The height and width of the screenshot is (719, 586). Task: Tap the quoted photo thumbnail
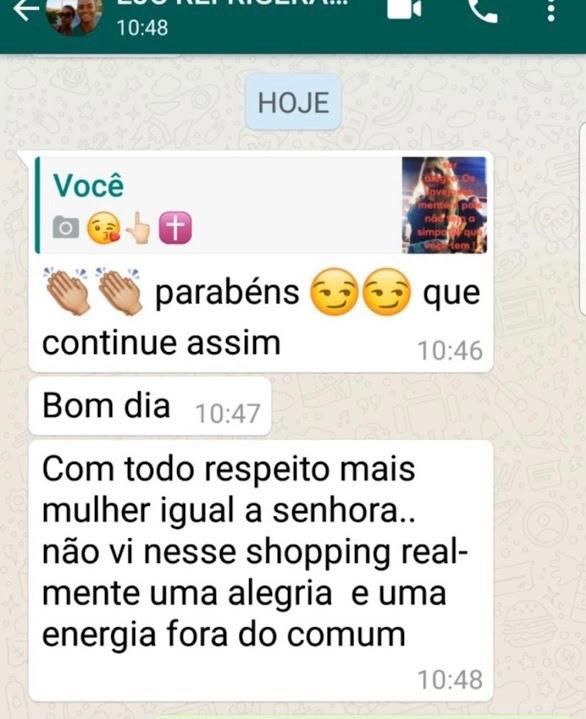444,205
